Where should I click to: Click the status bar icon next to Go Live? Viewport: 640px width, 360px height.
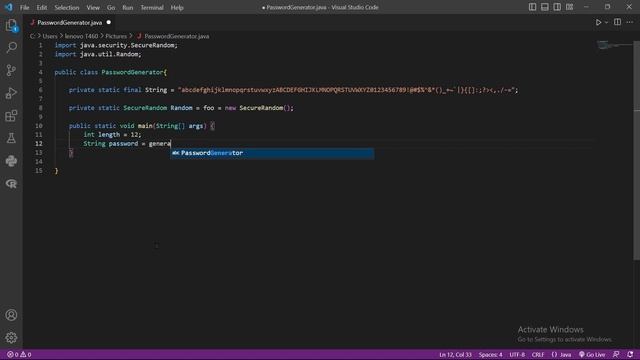[x=616, y=355]
